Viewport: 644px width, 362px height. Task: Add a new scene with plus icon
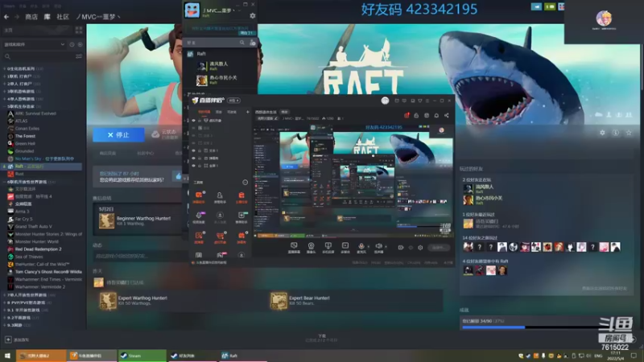tap(247, 112)
